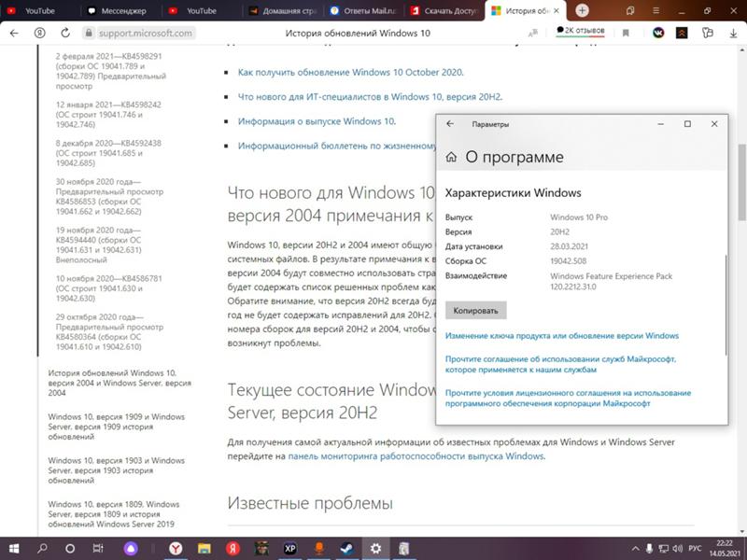Show hidden system tray icons

click(x=636, y=549)
